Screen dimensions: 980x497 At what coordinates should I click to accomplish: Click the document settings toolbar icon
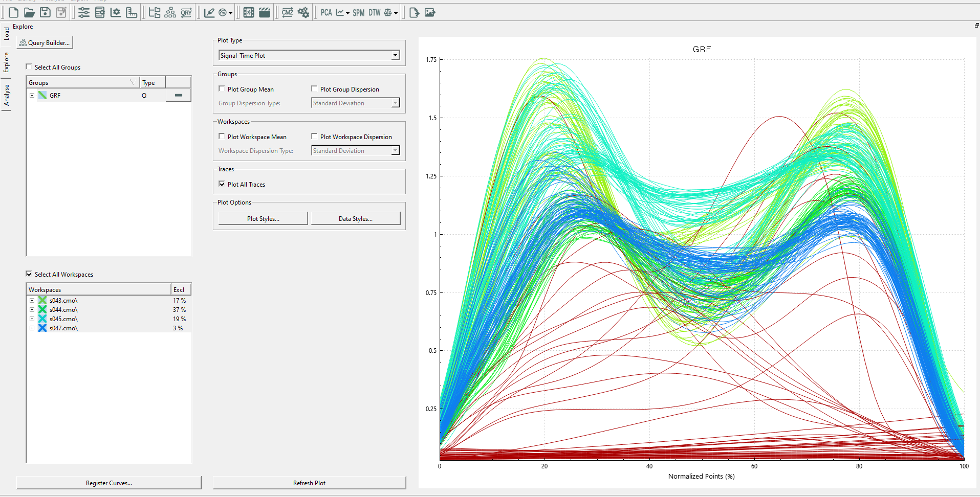coord(100,12)
